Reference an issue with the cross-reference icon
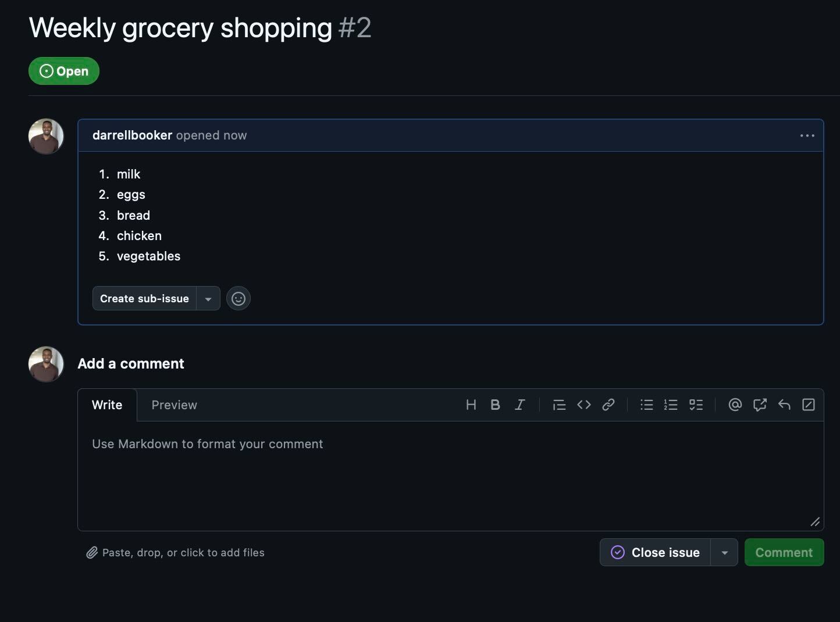 (760, 405)
